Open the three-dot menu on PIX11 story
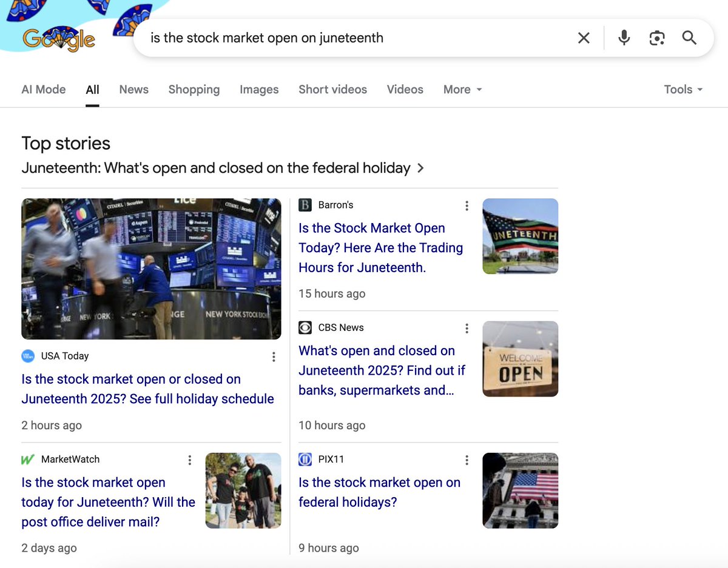 [x=467, y=460]
